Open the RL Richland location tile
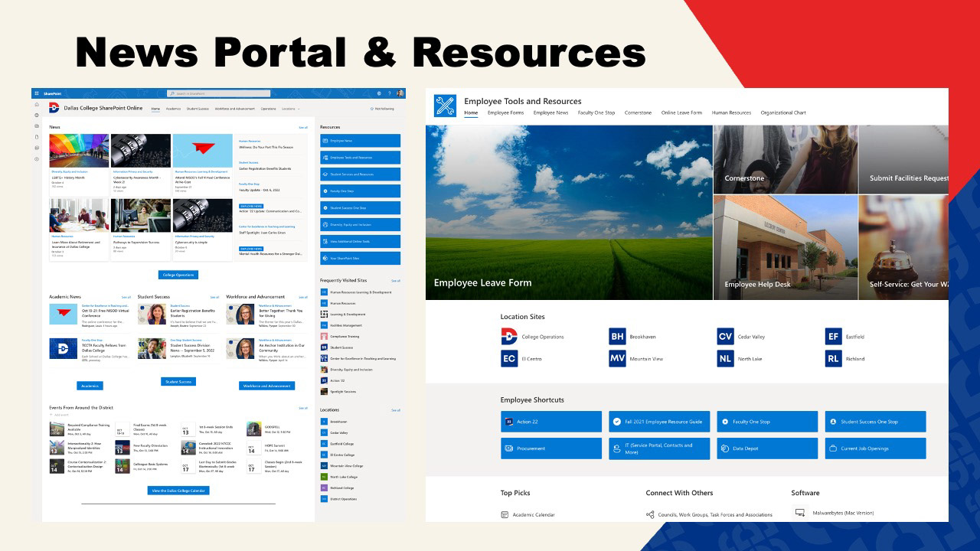 click(x=834, y=358)
